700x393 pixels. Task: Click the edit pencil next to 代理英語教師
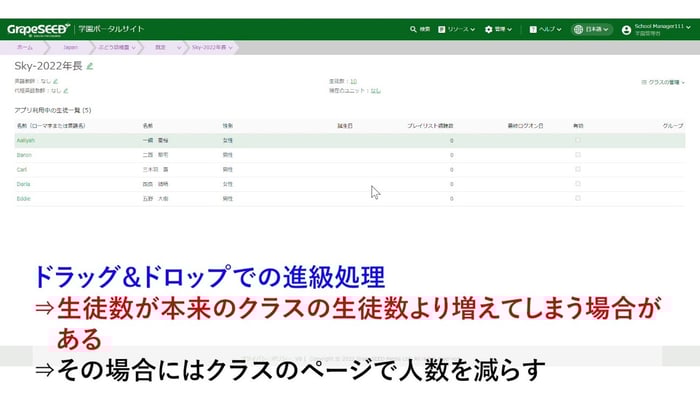click(66, 91)
